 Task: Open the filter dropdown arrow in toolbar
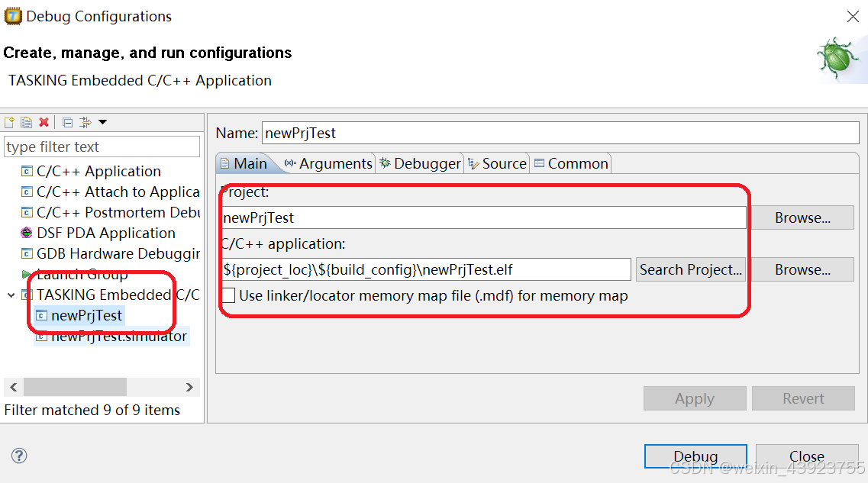(102, 122)
